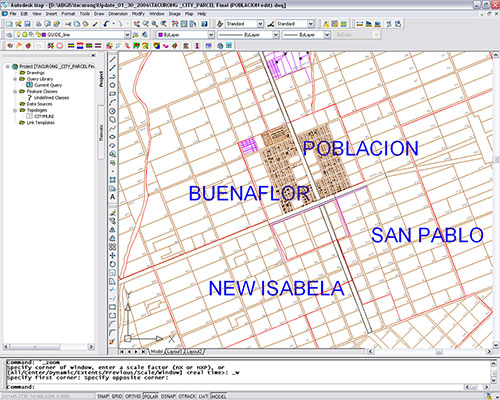Select the Ellipse draw tool

pos(113,137)
